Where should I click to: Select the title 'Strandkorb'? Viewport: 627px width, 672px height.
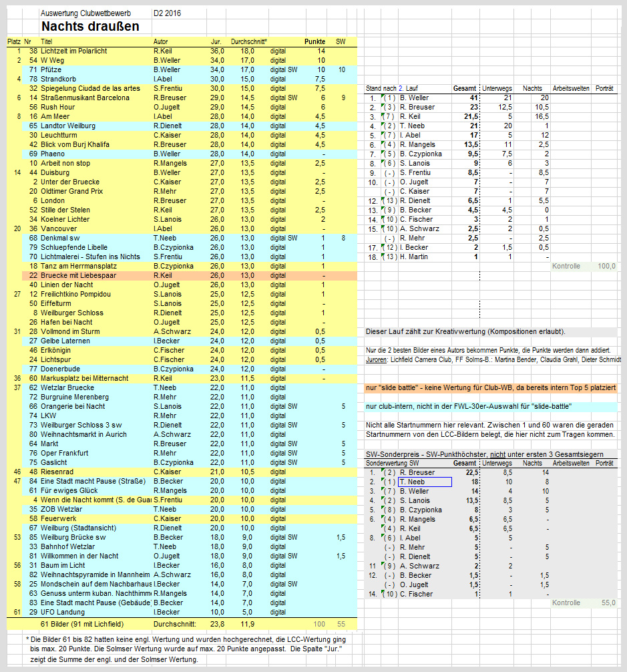coord(58,79)
